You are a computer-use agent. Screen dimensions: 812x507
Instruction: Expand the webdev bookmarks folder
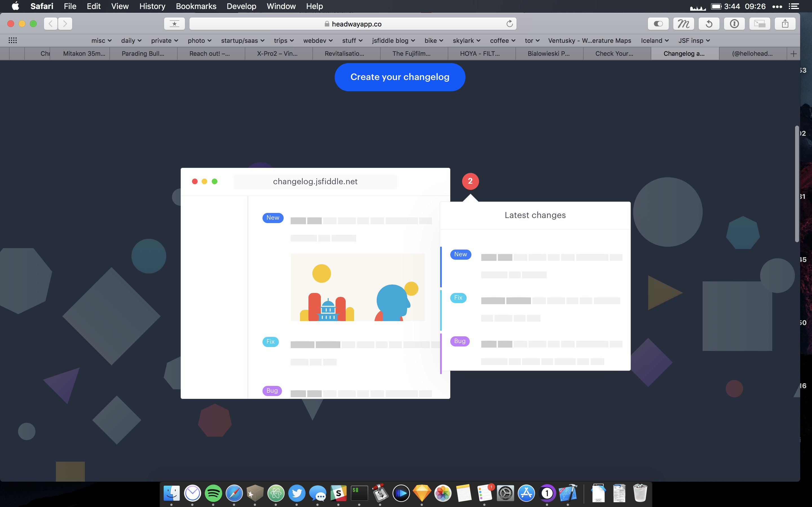[318, 41]
